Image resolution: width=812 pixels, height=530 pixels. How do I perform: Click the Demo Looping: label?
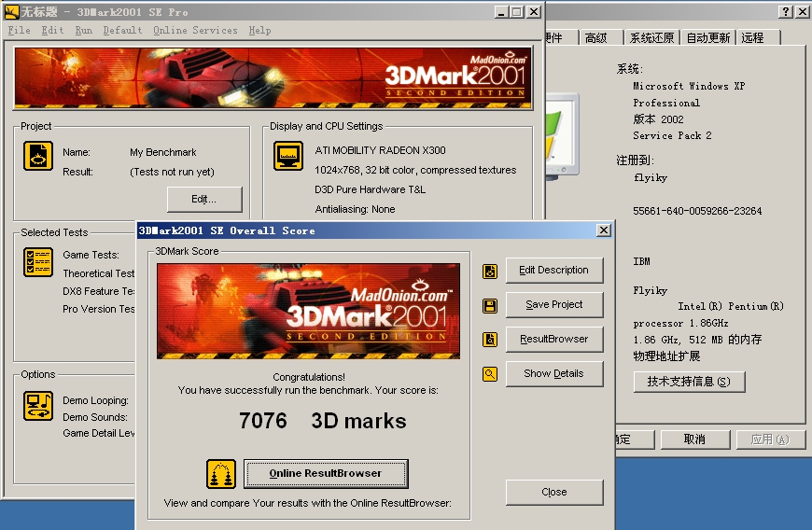click(96, 400)
